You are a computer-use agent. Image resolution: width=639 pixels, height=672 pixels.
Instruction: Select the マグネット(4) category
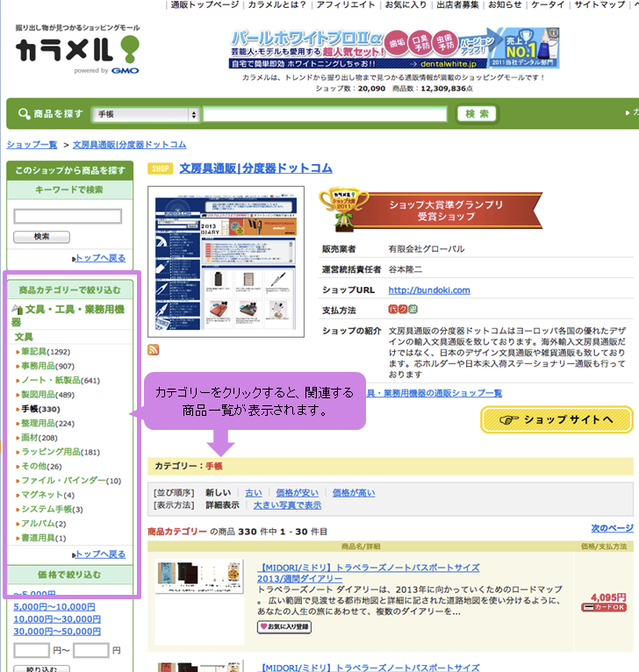[47, 495]
